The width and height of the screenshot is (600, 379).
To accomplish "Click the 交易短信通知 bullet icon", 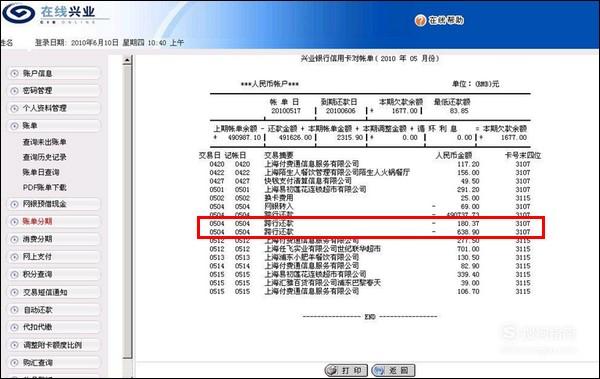I will [x=15, y=292].
